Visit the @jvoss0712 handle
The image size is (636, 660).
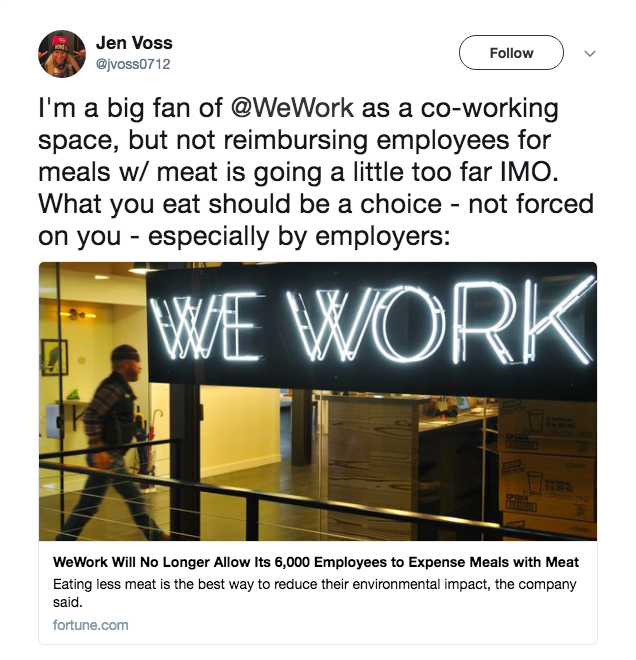(133, 64)
